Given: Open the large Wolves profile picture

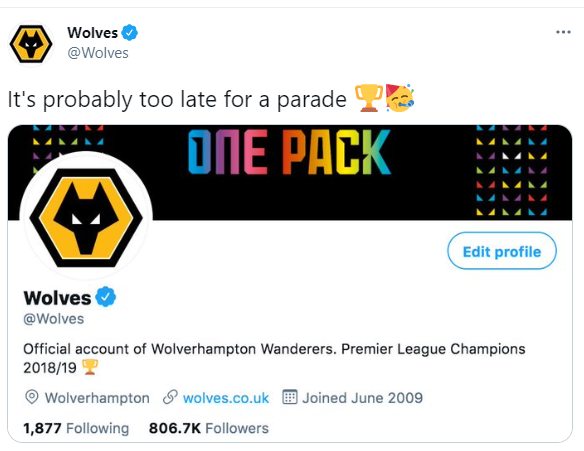Looking at the screenshot, I should point(86,216).
